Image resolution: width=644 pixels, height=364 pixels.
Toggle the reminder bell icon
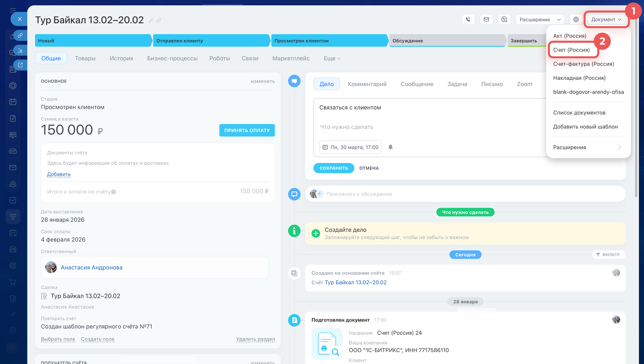(390, 147)
